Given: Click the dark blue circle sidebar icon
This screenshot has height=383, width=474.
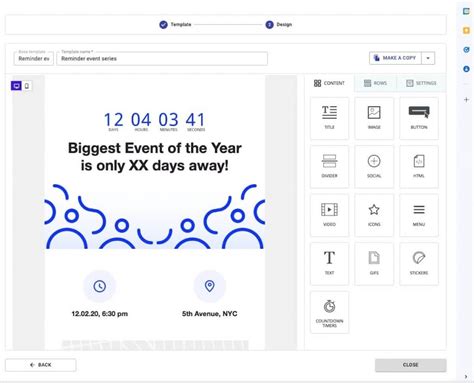Looking at the screenshot, I should (466, 69).
